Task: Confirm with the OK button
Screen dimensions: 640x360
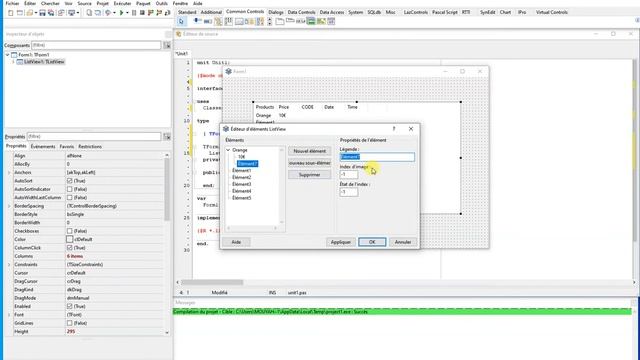Action: tap(372, 242)
